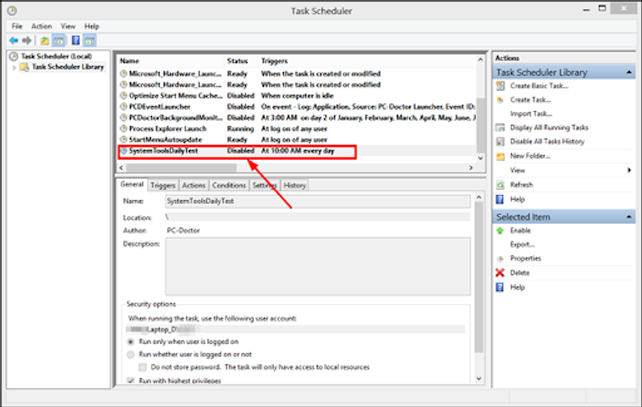
Task: Click the Back arrow toolbar icon
Action: coord(14,41)
